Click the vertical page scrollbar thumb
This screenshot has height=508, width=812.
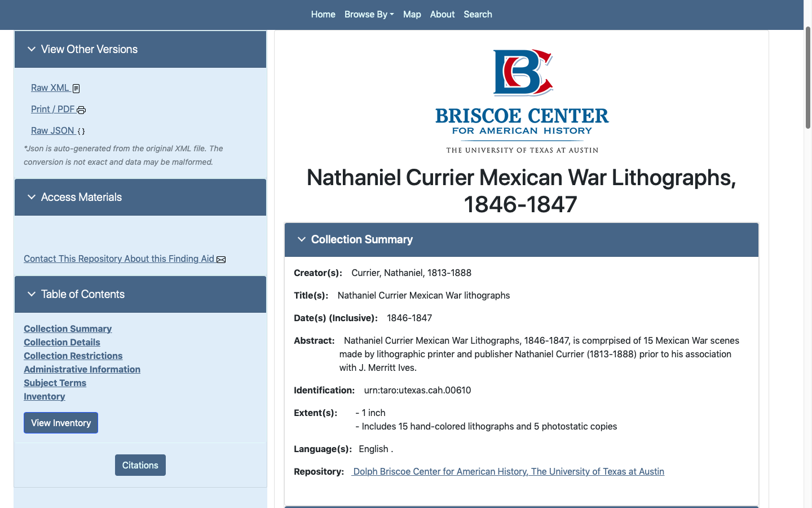coord(807,78)
